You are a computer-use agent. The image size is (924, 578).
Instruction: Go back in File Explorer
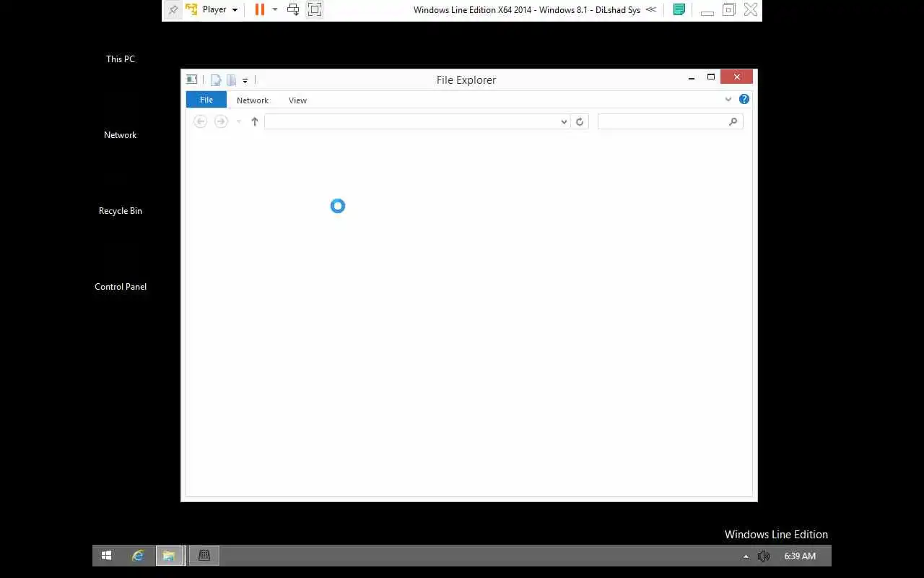201,121
